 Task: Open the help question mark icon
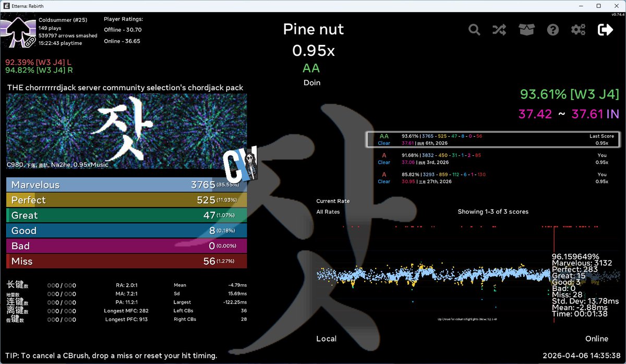(x=553, y=30)
